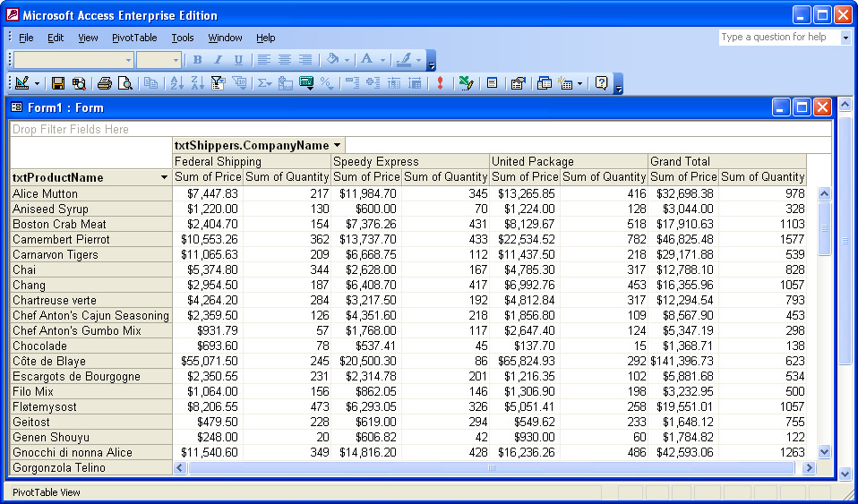Click the Print icon

(x=104, y=83)
